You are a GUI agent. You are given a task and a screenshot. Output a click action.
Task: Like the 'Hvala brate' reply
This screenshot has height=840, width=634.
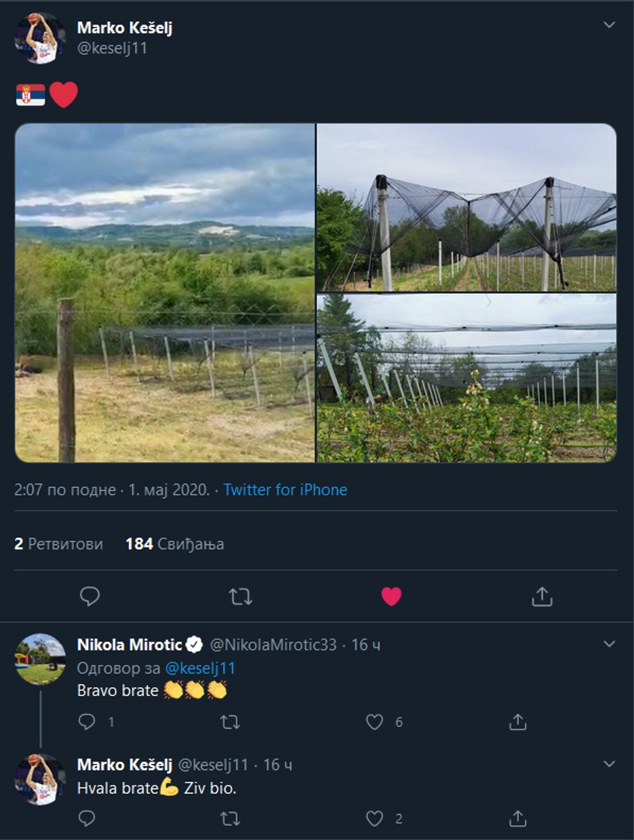coord(374,818)
